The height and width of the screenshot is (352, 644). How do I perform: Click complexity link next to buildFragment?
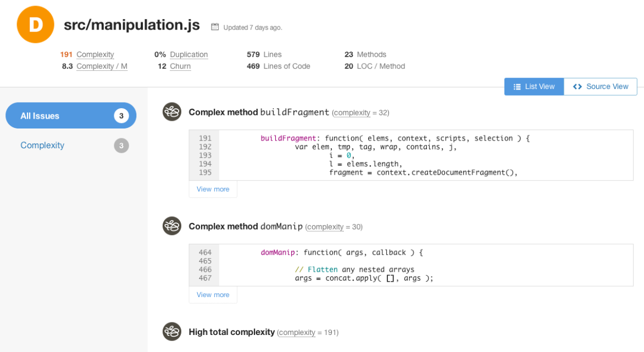[352, 113]
